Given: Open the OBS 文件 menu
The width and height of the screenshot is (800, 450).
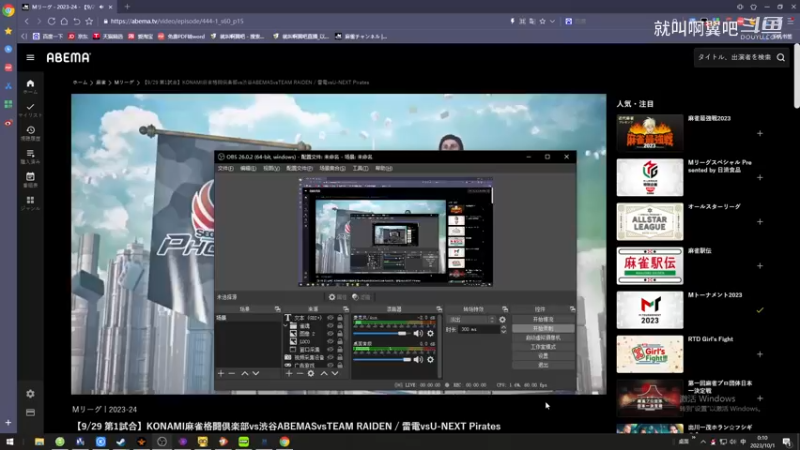Looking at the screenshot, I should pyautogui.click(x=226, y=168).
